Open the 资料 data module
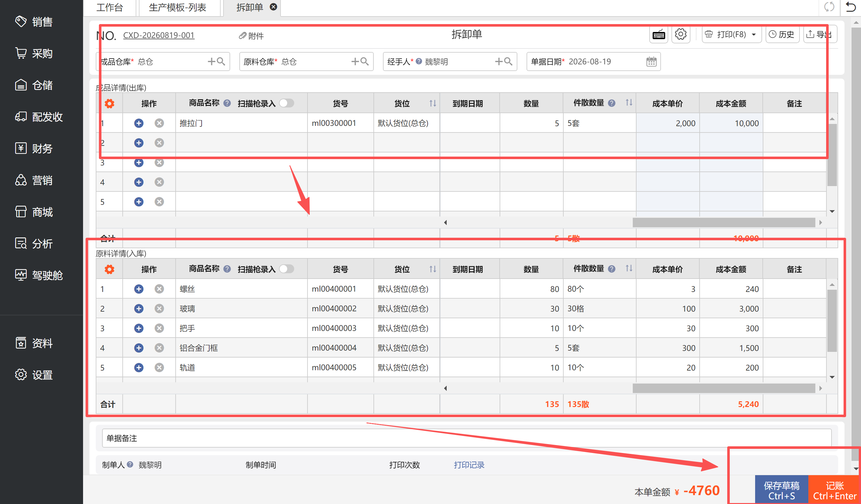Screen dimensions: 861x504 (x=34, y=343)
